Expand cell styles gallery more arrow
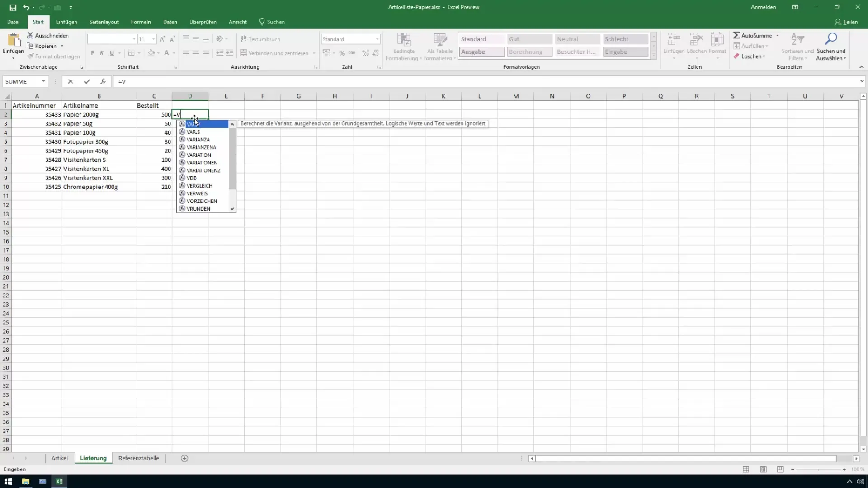 [x=653, y=55]
